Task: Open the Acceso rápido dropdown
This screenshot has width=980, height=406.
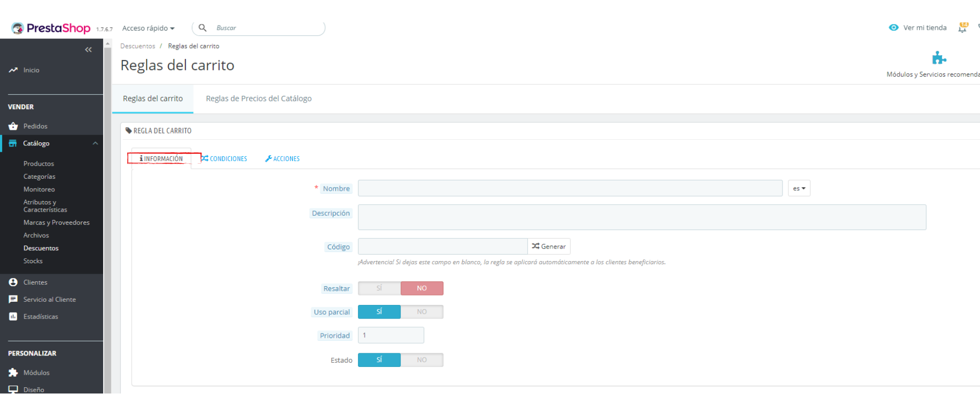Action: [148, 28]
